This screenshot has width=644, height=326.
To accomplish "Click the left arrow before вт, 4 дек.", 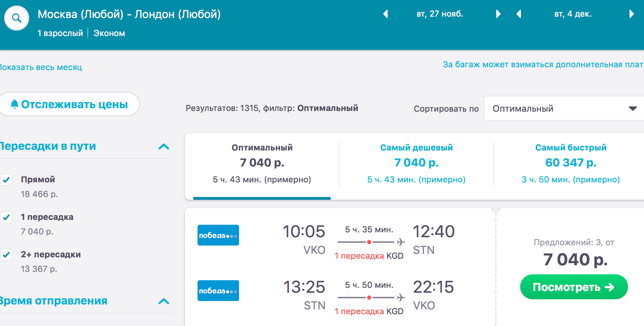I will pyautogui.click(x=519, y=14).
